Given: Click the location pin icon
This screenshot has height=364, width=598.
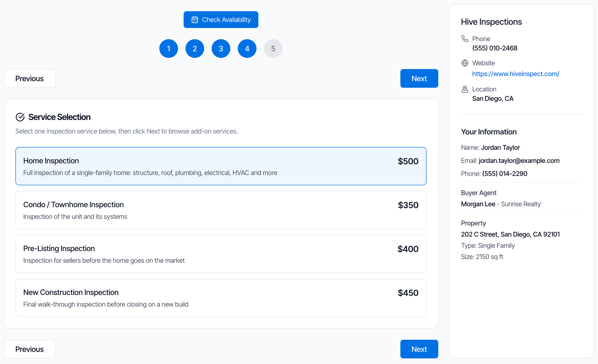Looking at the screenshot, I should point(465,89).
